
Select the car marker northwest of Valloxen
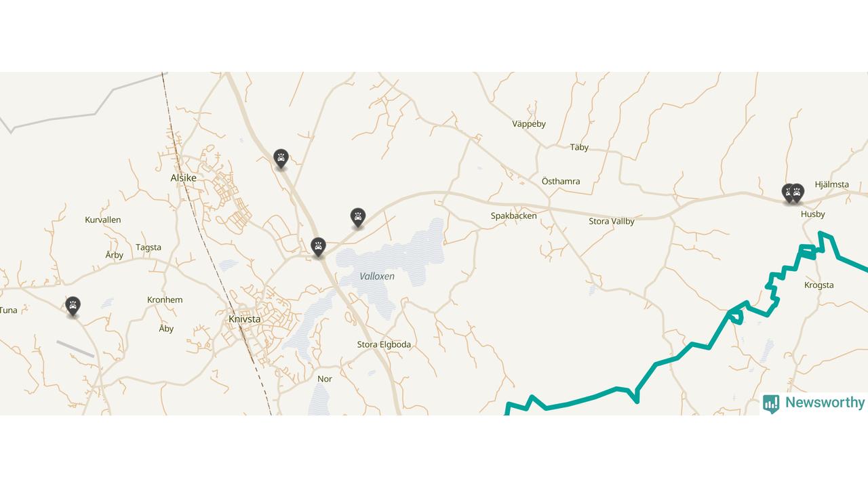(358, 218)
